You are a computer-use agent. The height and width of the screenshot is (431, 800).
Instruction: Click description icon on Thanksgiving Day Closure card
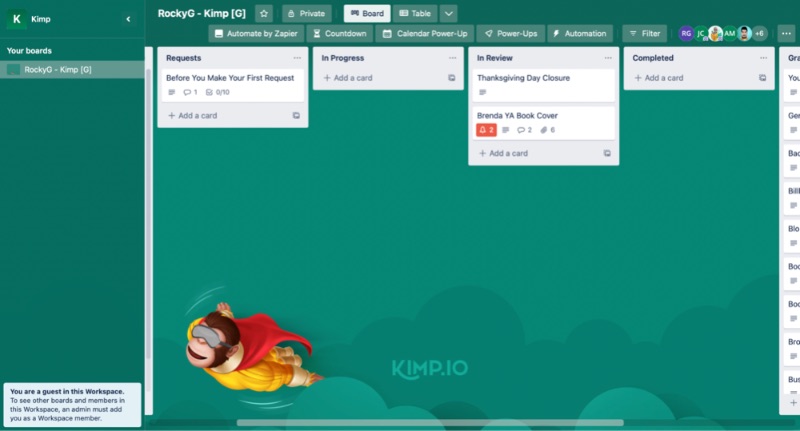(483, 92)
